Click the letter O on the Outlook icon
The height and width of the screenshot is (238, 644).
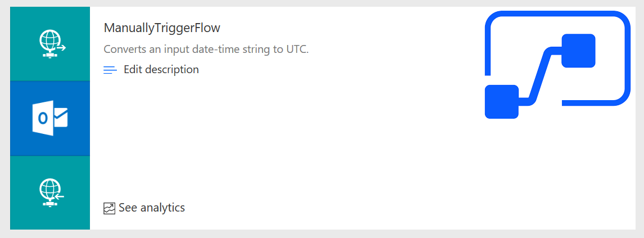tap(42, 119)
